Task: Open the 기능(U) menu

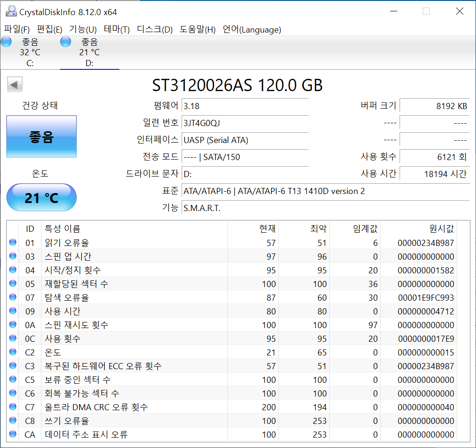Action: (x=83, y=29)
